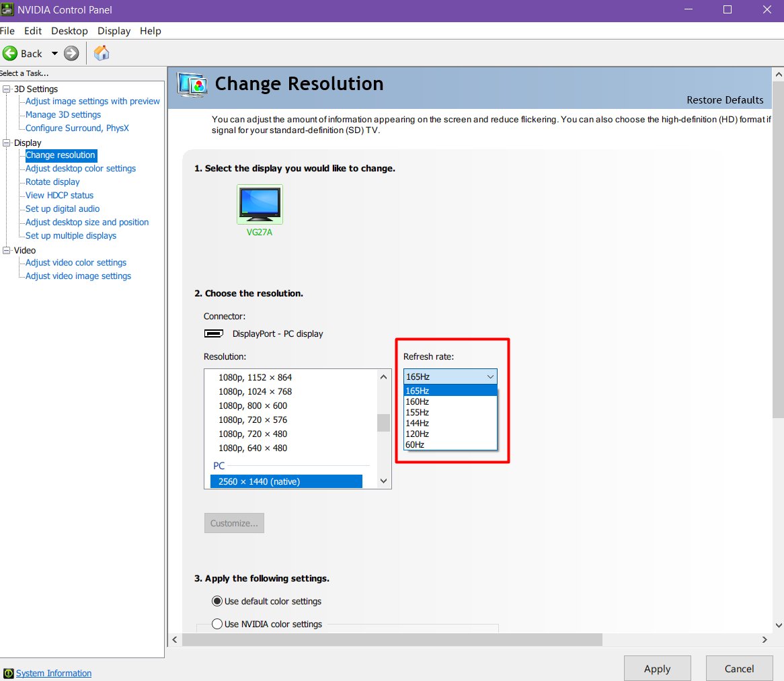Screen dimensions: 784x681
Task: Collapse the 3D Settings tree node
Action: [x=7, y=89]
